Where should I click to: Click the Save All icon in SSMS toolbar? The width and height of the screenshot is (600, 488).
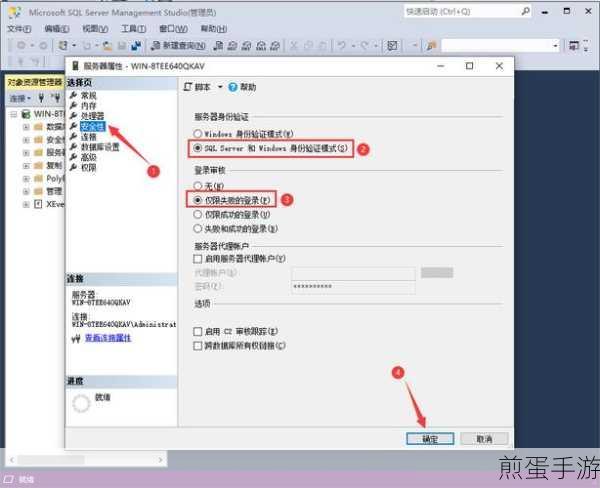[136, 46]
